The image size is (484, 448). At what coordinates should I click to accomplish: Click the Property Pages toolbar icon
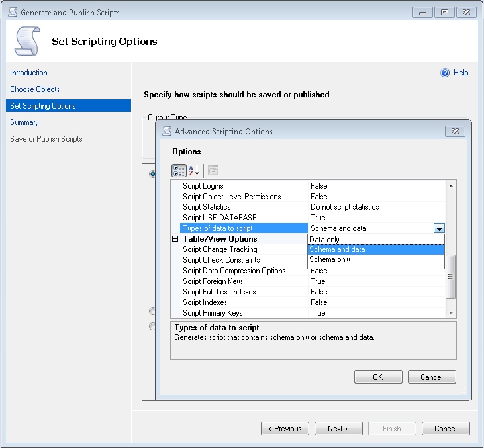click(x=213, y=170)
